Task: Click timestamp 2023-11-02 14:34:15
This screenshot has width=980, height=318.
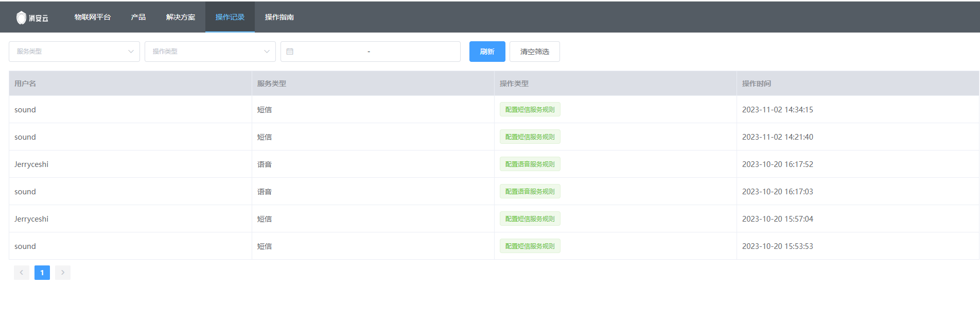Action: (778, 110)
